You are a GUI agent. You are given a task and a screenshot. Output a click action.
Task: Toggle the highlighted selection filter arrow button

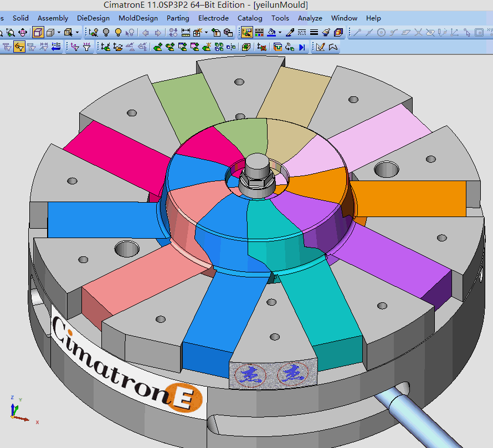coord(19,47)
